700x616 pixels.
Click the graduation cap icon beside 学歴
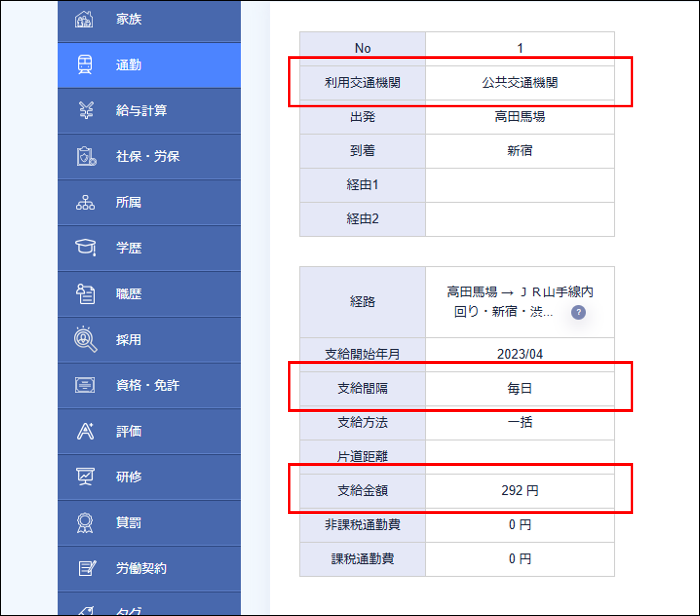click(x=86, y=247)
